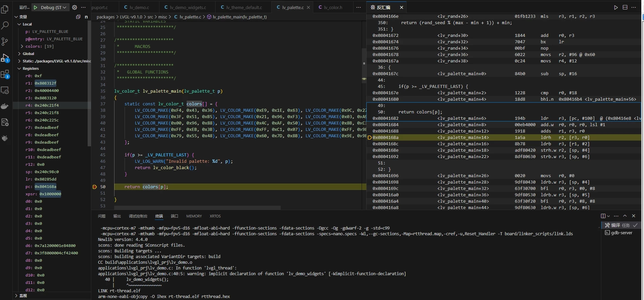Toggle breakpoint at address 0x0804168a
The height and width of the screenshot is (300, 644).
pyautogui.click(x=369, y=138)
